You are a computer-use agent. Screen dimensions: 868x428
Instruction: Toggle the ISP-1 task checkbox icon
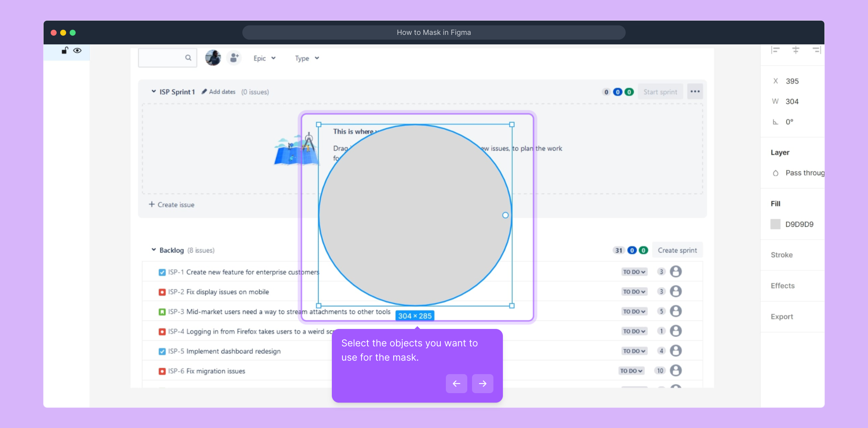pos(162,272)
